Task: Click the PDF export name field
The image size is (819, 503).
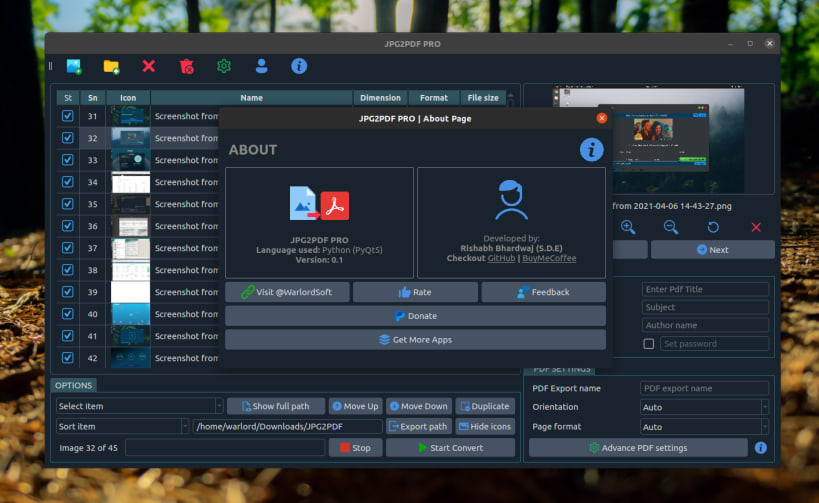Action: (x=704, y=388)
